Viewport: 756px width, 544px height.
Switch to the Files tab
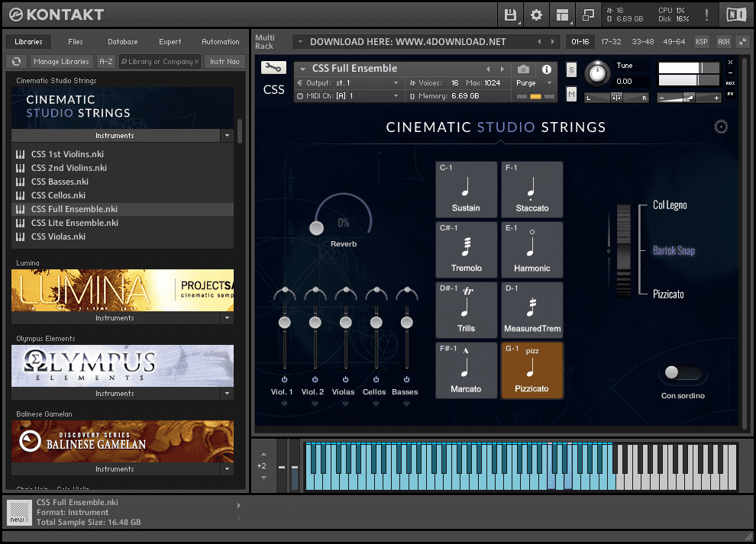tap(75, 42)
